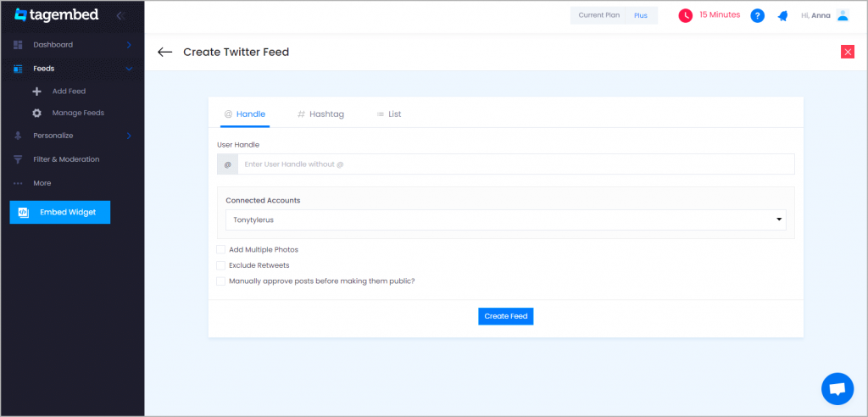Screen dimensions: 868x417
Task: Click the gear icon beside Manage Feeds
Action: coord(37,113)
